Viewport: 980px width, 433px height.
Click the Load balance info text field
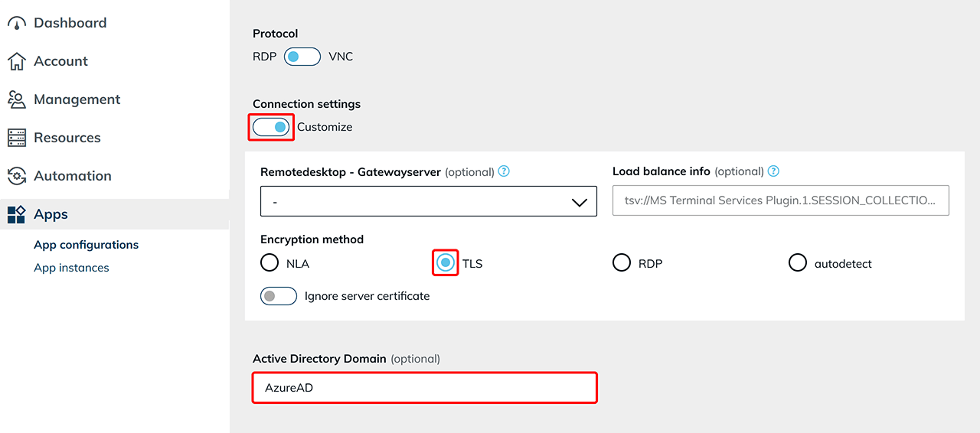[x=780, y=200]
